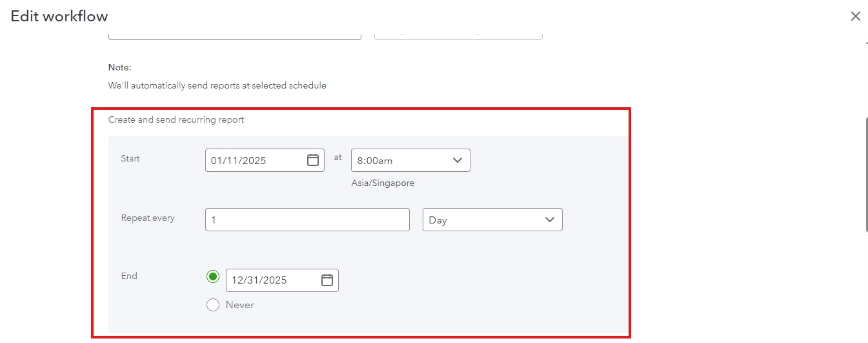This screenshot has height=343, width=868.
Task: Expand the Day repeat interval dropdown
Action: point(492,220)
